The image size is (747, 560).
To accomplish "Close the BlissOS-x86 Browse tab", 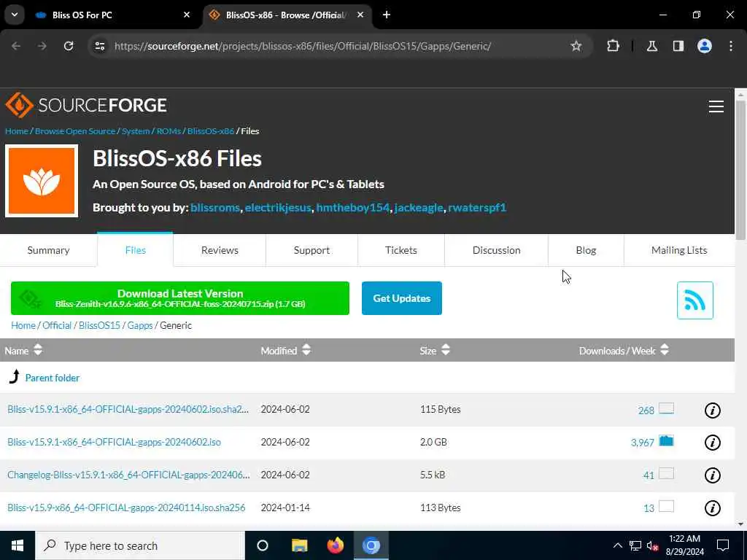I will (x=360, y=15).
